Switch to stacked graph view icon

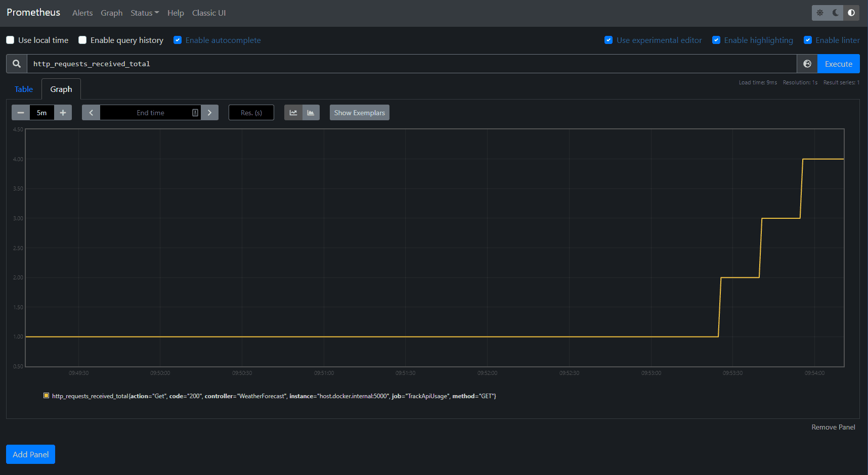pos(311,112)
